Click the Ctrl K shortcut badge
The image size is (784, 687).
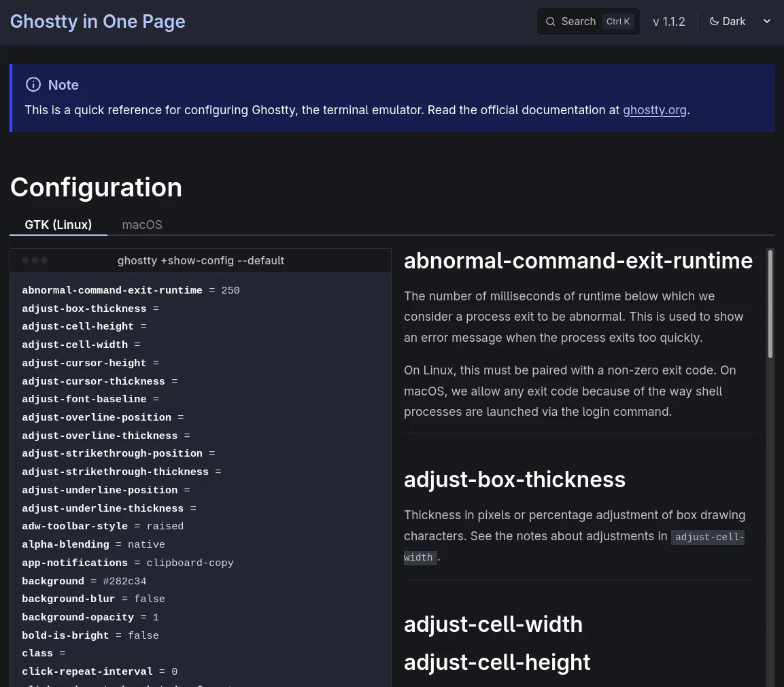(618, 22)
